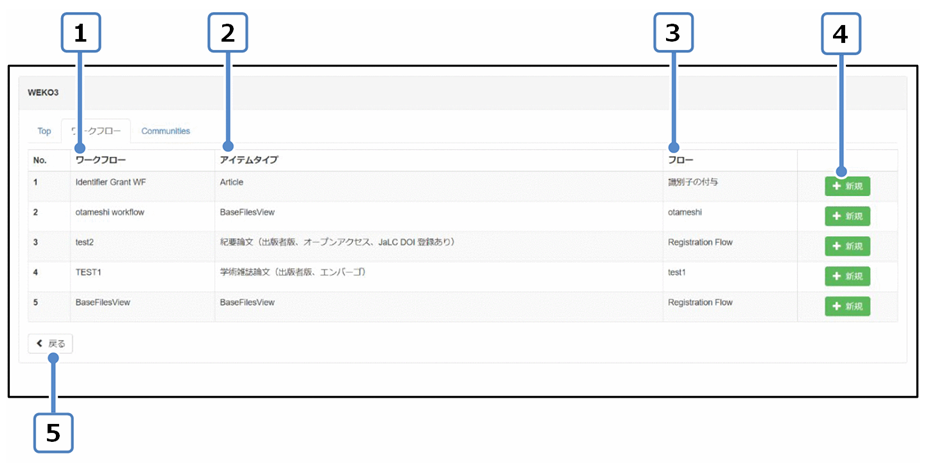Go back using the 戻る button
Viewport: 926px width, 470px height.
[x=51, y=344]
